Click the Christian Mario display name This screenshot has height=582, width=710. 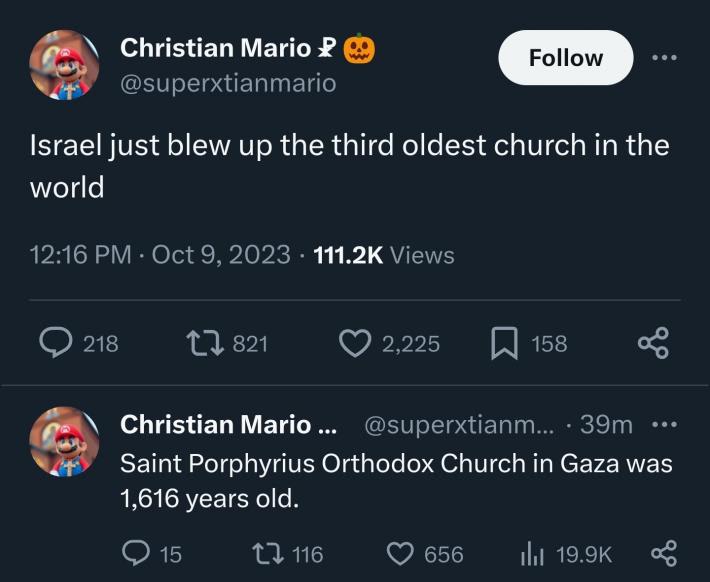point(216,47)
